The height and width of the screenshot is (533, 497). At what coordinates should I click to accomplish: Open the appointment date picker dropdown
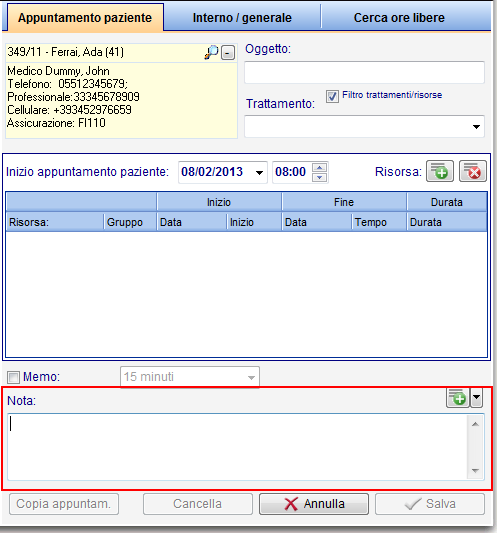(x=259, y=172)
